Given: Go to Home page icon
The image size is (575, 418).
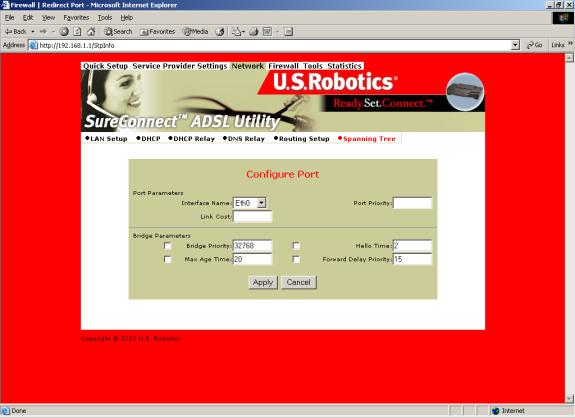Looking at the screenshot, I should [91, 32].
